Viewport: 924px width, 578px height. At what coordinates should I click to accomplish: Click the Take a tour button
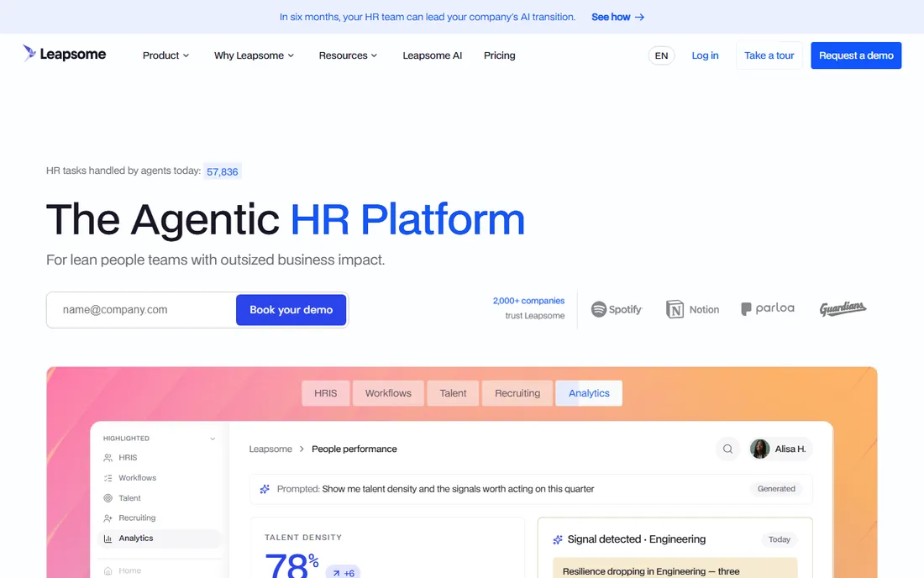pos(769,55)
